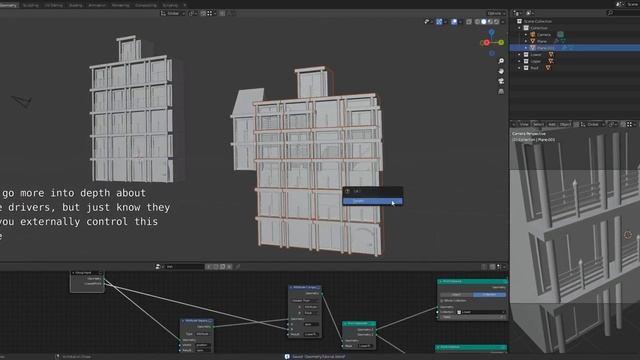Toggle camera view icon in viewport
The height and width of the screenshot is (360, 640).
tap(501, 81)
